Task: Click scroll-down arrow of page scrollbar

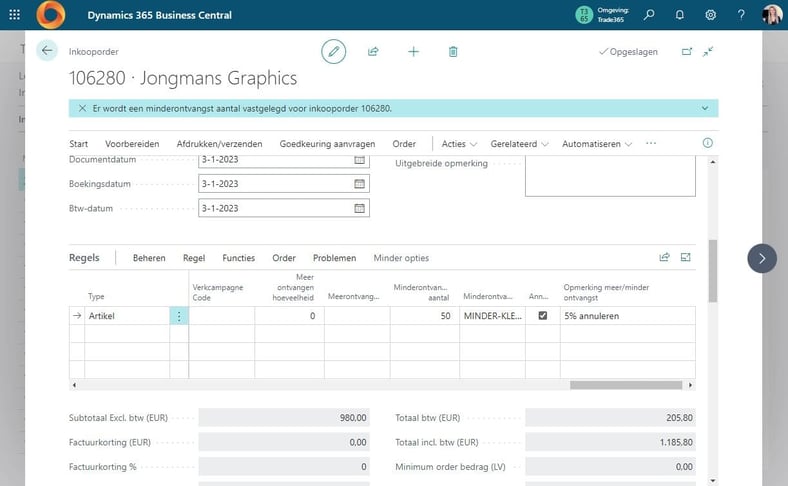Action: coord(713,481)
